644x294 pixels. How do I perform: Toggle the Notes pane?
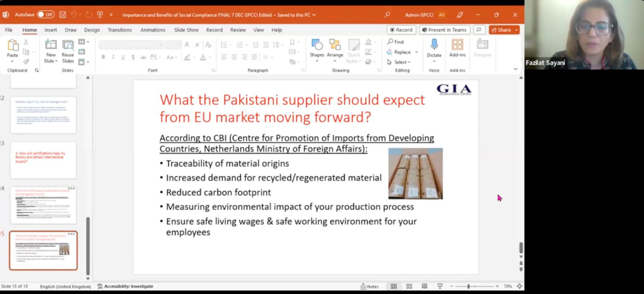click(x=369, y=286)
